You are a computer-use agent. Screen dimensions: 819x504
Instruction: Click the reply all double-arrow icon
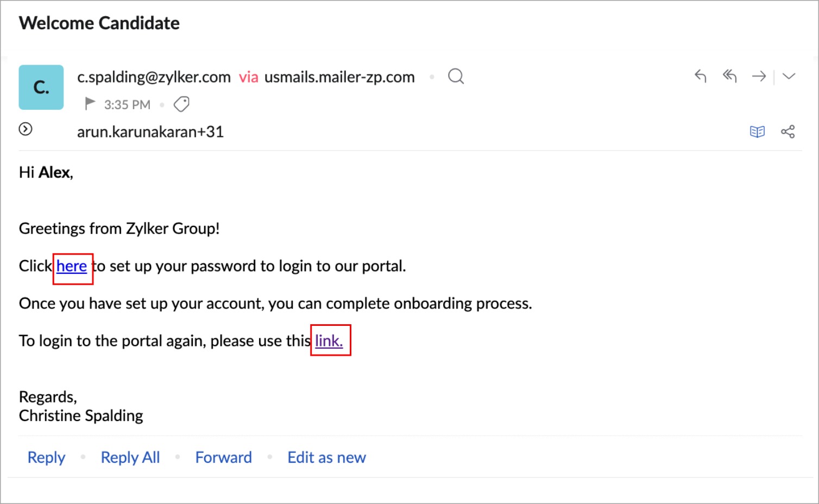(729, 76)
